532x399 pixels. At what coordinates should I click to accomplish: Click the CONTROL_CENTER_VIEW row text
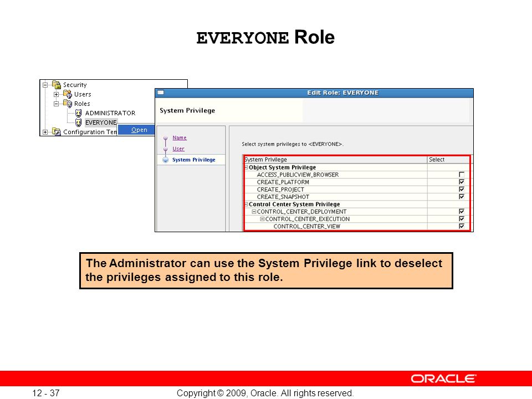[306, 227]
